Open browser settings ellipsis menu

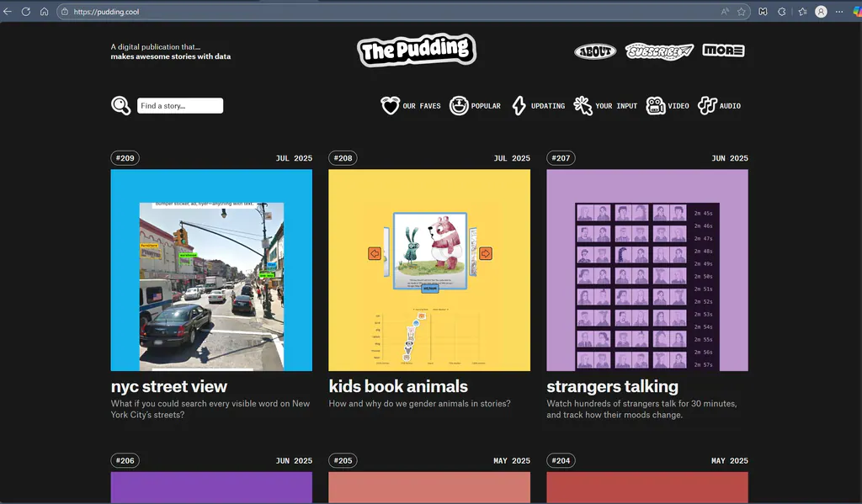click(838, 12)
